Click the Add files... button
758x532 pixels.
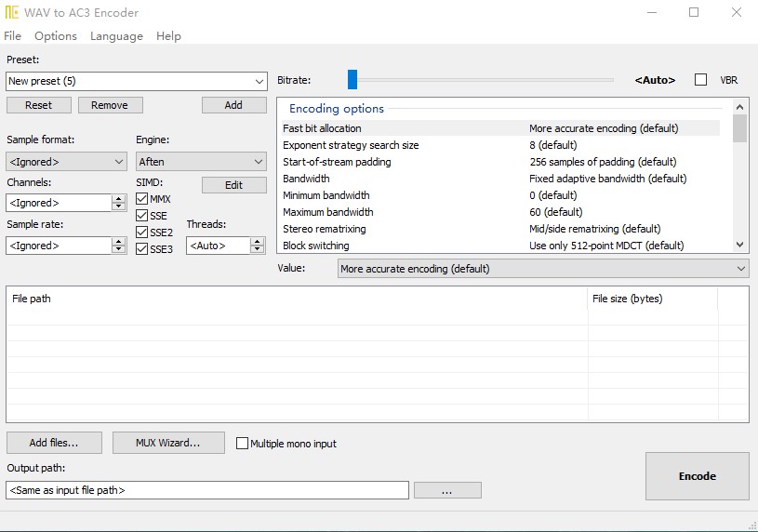click(54, 443)
